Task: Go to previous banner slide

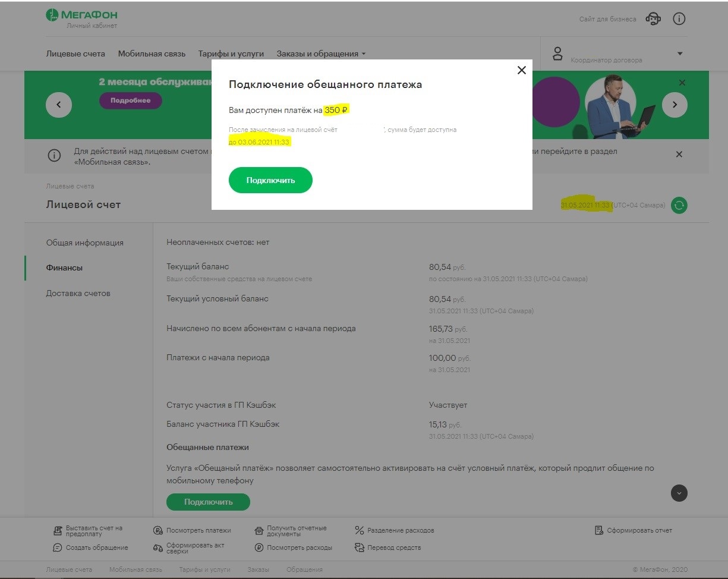Action: (x=59, y=105)
